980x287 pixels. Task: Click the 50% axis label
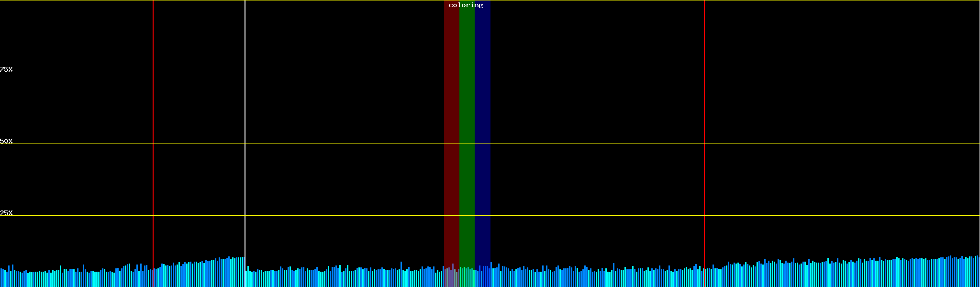(x=6, y=141)
